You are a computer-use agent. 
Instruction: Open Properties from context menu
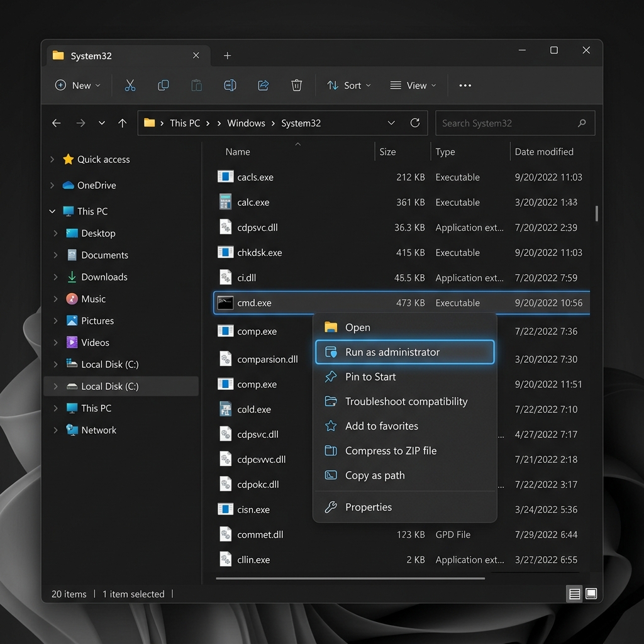tap(404, 508)
